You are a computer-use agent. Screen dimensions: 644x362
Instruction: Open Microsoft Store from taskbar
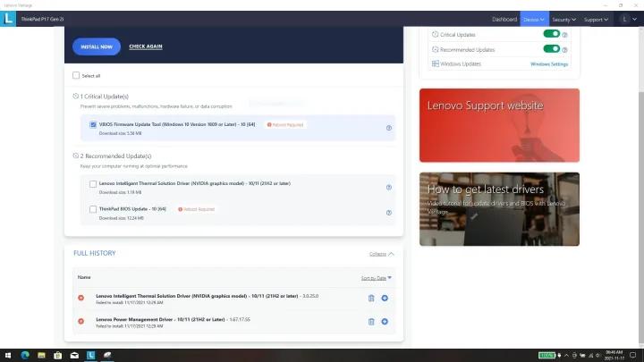[x=57, y=356]
